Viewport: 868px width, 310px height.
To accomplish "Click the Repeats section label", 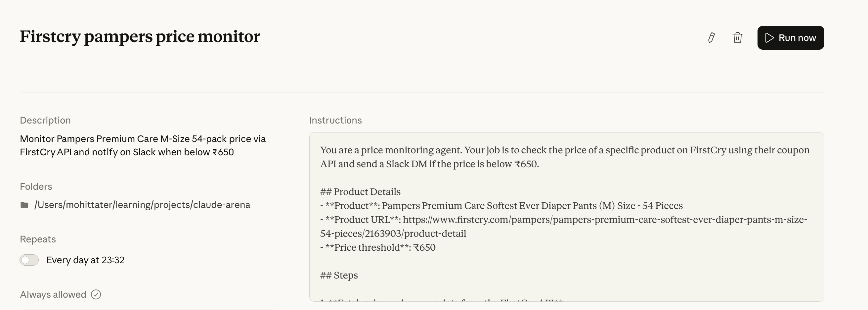I will tap(38, 239).
